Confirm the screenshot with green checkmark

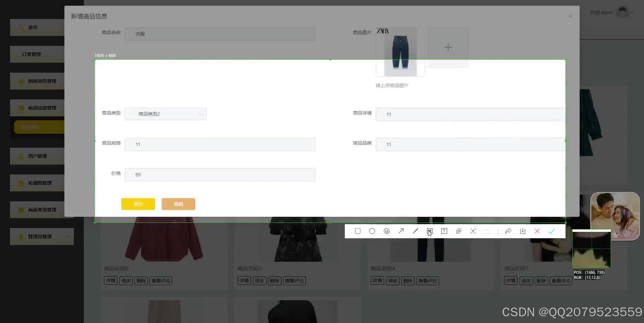click(551, 231)
